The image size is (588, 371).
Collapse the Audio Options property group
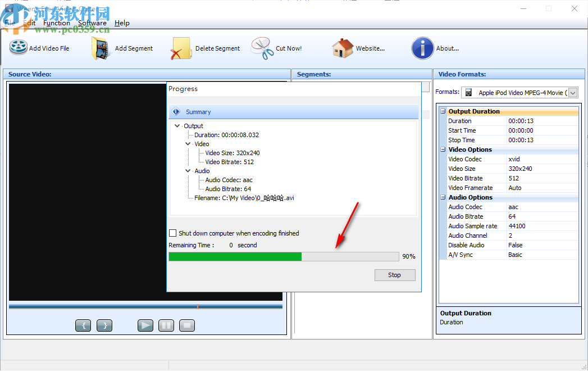point(443,197)
